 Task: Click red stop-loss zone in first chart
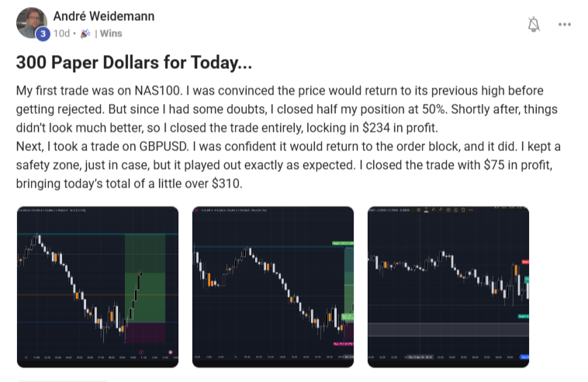tap(144, 332)
